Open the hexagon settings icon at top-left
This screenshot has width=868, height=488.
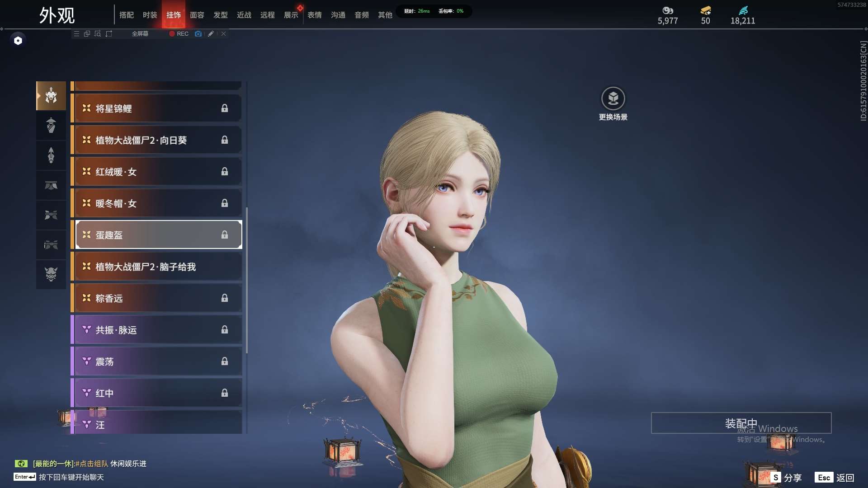click(x=18, y=41)
